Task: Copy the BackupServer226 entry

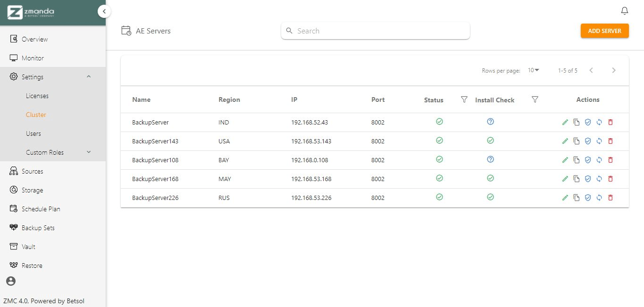Action: coord(577,198)
